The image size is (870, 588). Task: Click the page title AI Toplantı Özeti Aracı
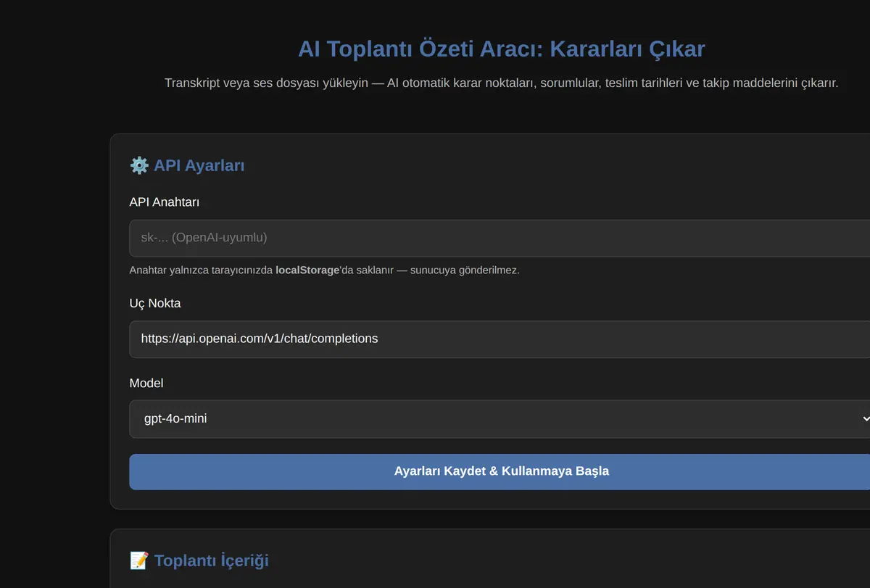(501, 49)
